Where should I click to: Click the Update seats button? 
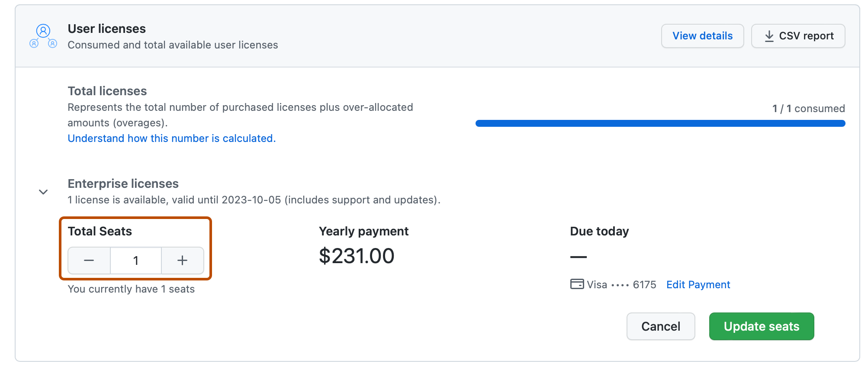[762, 326]
